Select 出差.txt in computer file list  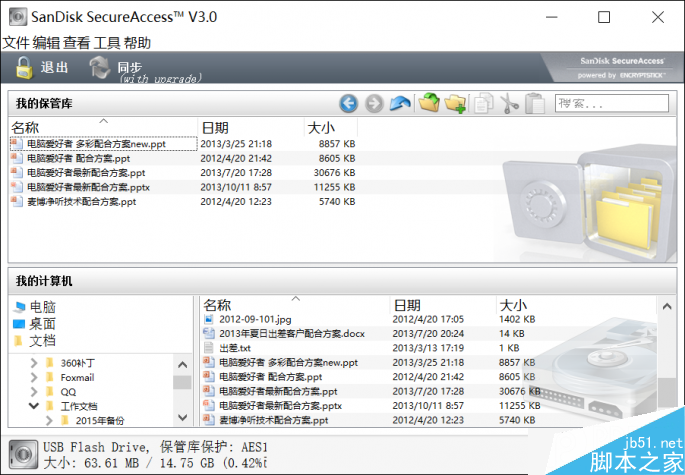click(x=235, y=348)
